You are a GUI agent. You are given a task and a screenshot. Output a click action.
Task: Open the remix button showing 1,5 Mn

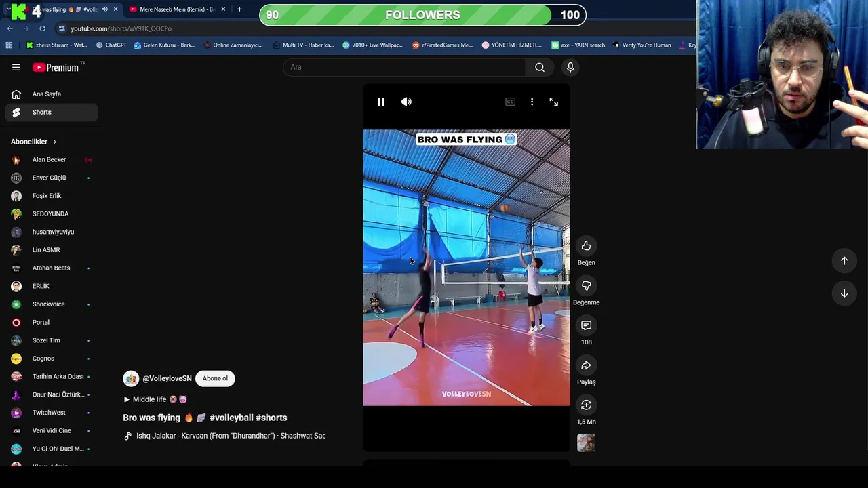pyautogui.click(x=586, y=405)
